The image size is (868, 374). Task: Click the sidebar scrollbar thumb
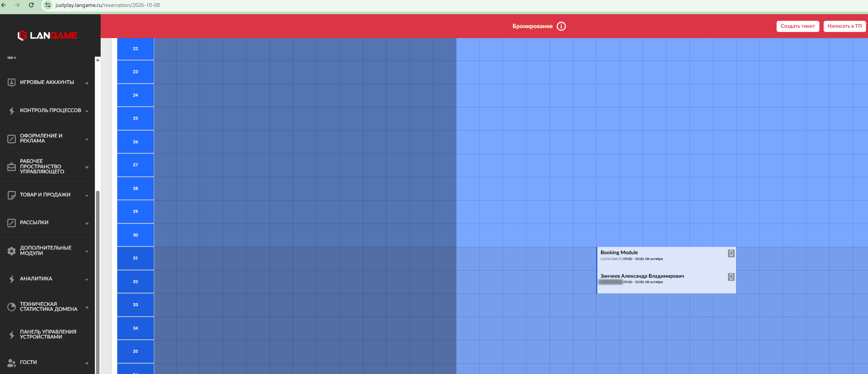98,282
